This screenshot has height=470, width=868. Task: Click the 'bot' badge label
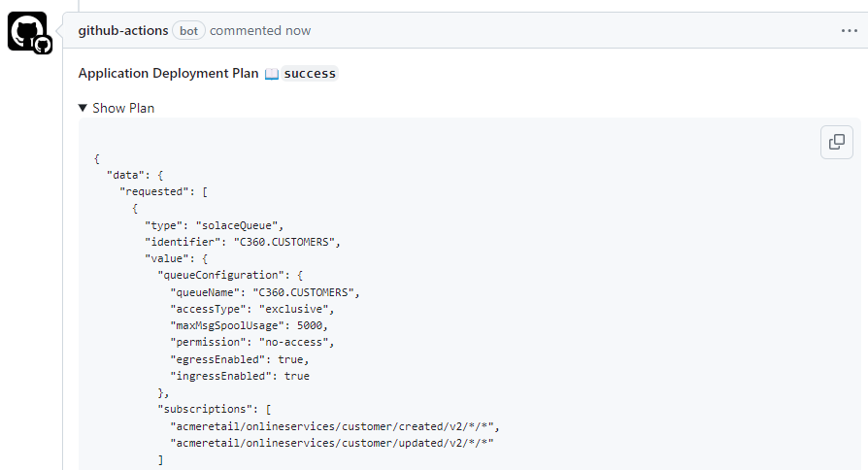tap(188, 31)
